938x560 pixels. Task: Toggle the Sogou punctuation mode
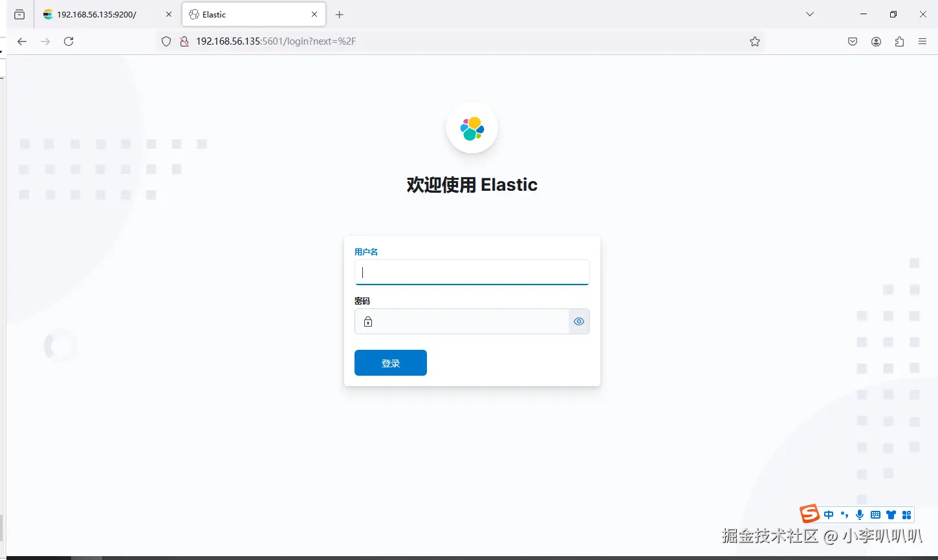844,515
